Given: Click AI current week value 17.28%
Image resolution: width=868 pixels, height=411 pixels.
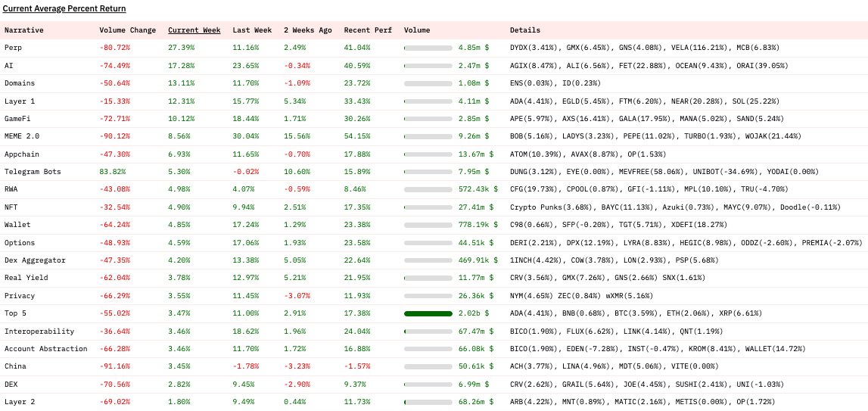Looking at the screenshot, I should coord(182,65).
